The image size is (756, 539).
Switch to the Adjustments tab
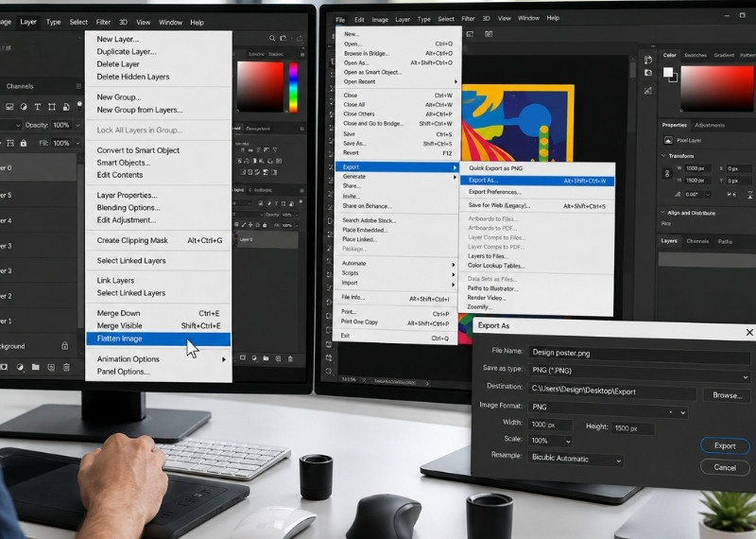click(x=710, y=125)
